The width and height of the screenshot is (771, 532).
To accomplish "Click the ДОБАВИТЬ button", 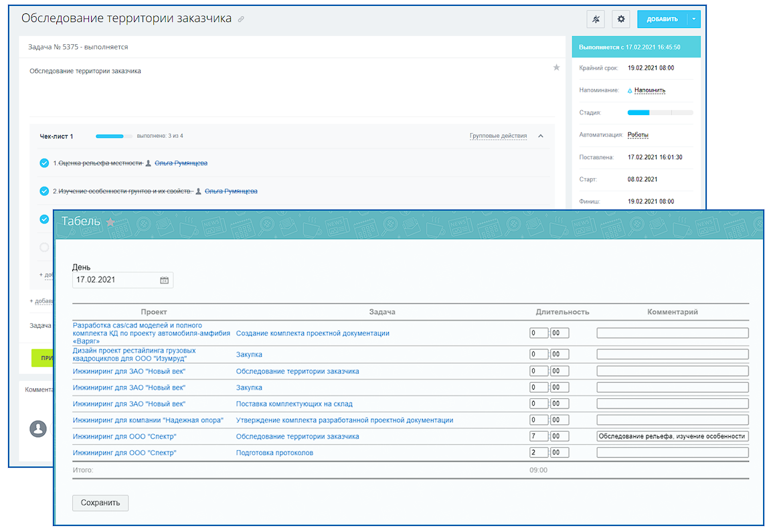I will pos(662,19).
